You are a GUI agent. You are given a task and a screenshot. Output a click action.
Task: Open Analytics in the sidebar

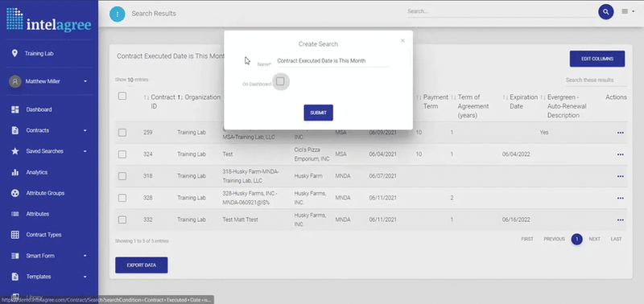(37, 172)
